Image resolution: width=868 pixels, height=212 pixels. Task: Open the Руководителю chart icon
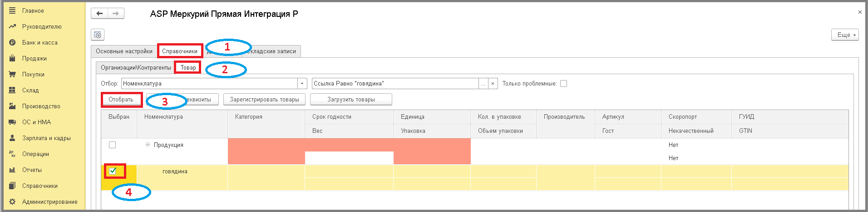12,26
